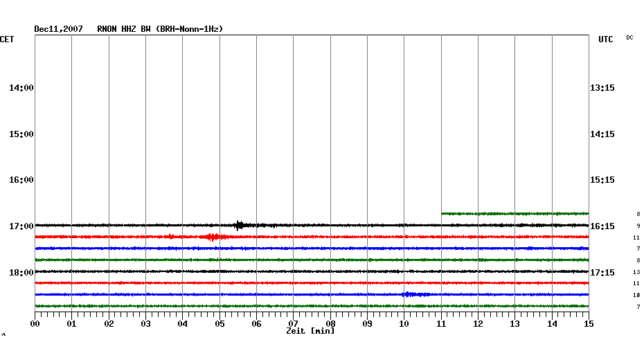Viewport: 644px width, 342px height.
Task: Pick minute label 14 on the x-axis
Action: pos(552,324)
